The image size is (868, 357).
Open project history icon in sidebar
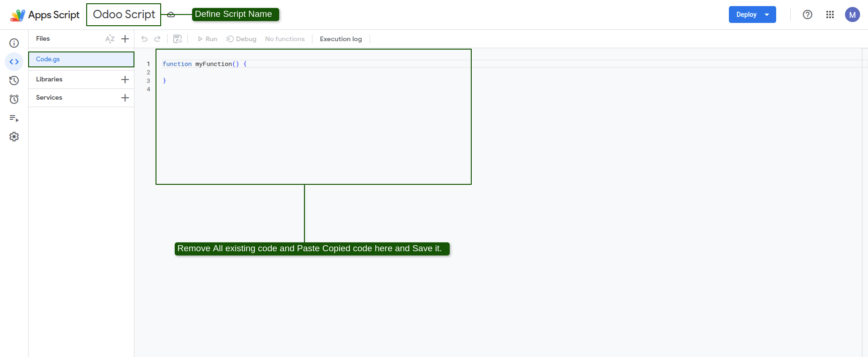pyautogui.click(x=14, y=80)
